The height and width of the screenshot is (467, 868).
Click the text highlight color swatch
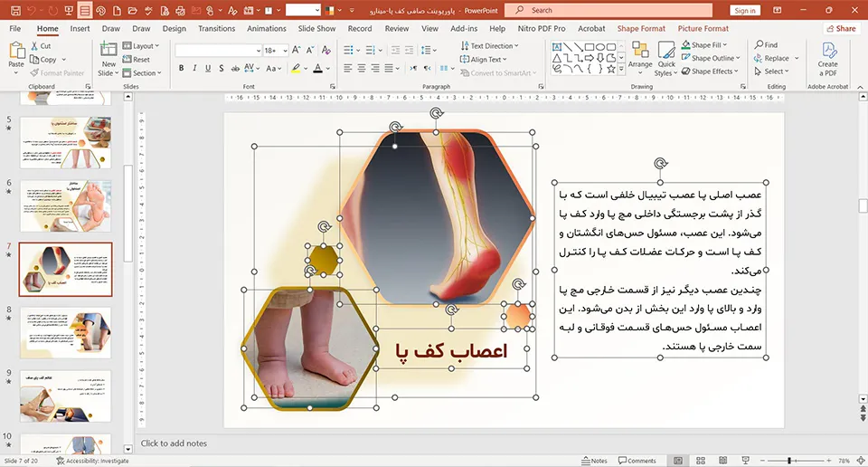point(297,68)
